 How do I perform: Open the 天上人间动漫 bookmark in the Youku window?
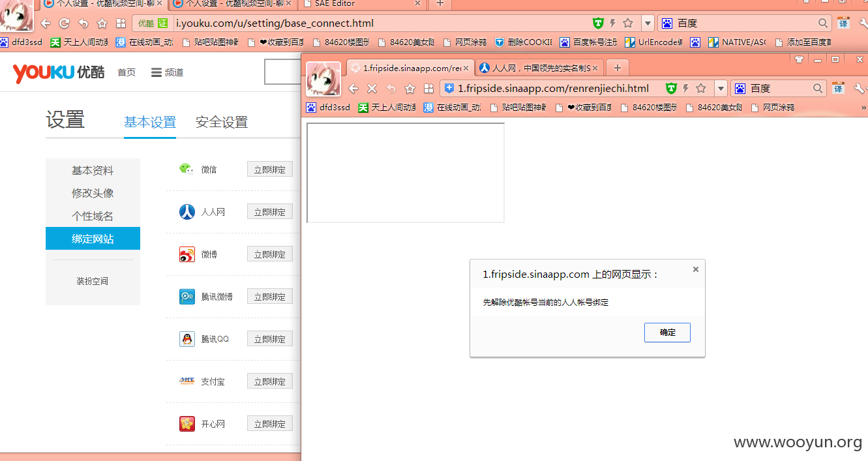79,42
